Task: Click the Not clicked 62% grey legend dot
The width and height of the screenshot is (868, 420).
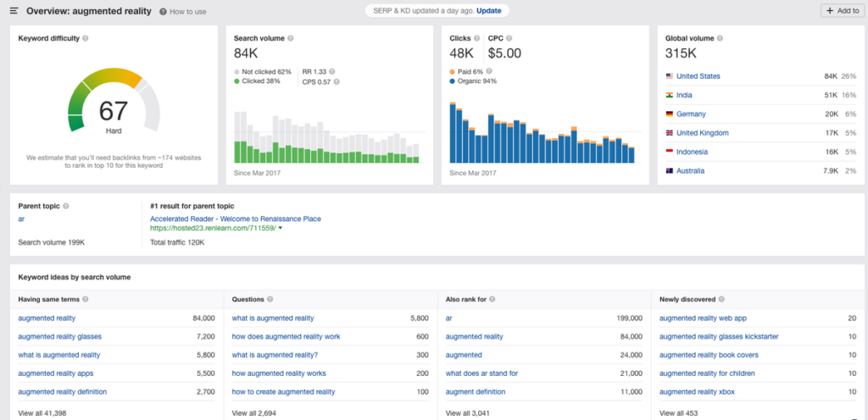Action: click(236, 72)
